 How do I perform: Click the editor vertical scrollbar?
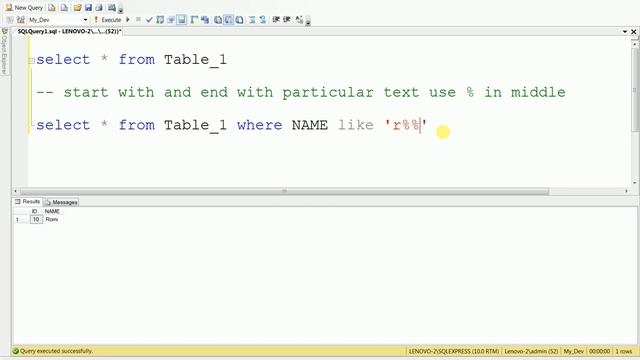pos(635,90)
